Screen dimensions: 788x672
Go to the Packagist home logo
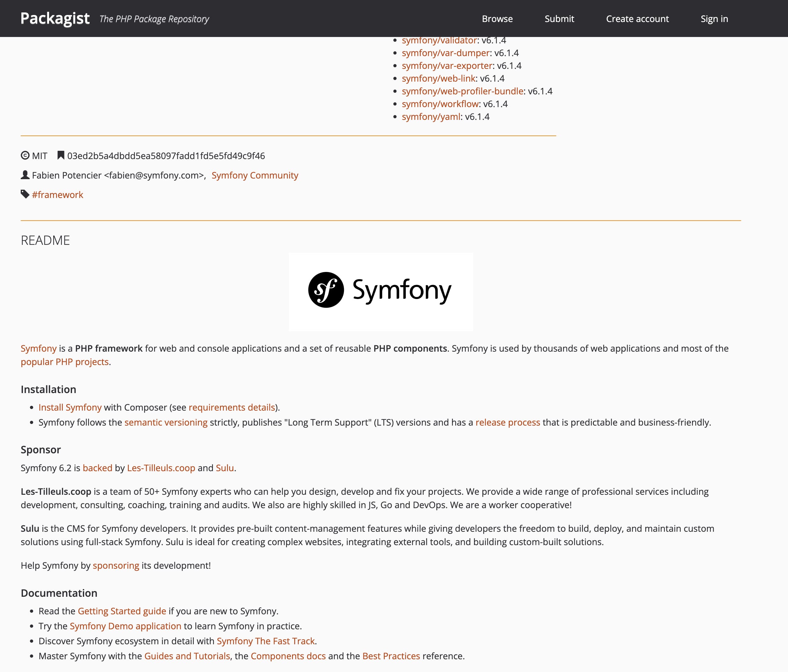(55, 18)
